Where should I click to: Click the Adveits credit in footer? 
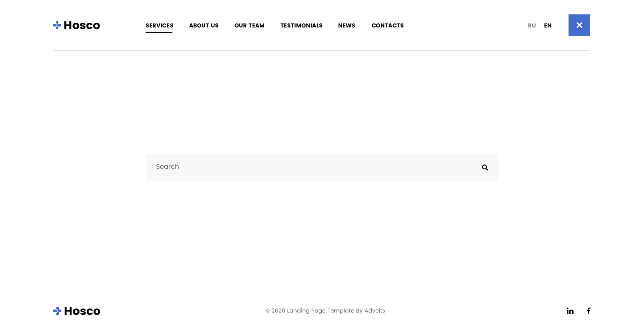[x=375, y=311]
